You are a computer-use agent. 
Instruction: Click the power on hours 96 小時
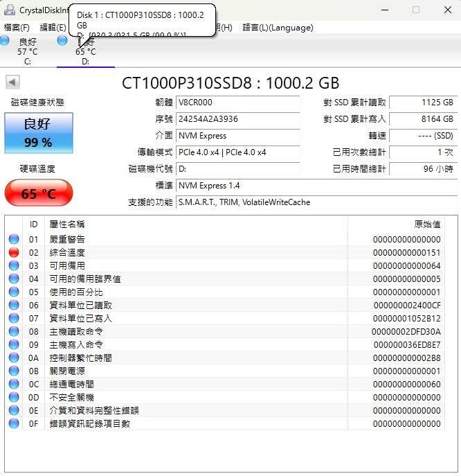(424, 169)
